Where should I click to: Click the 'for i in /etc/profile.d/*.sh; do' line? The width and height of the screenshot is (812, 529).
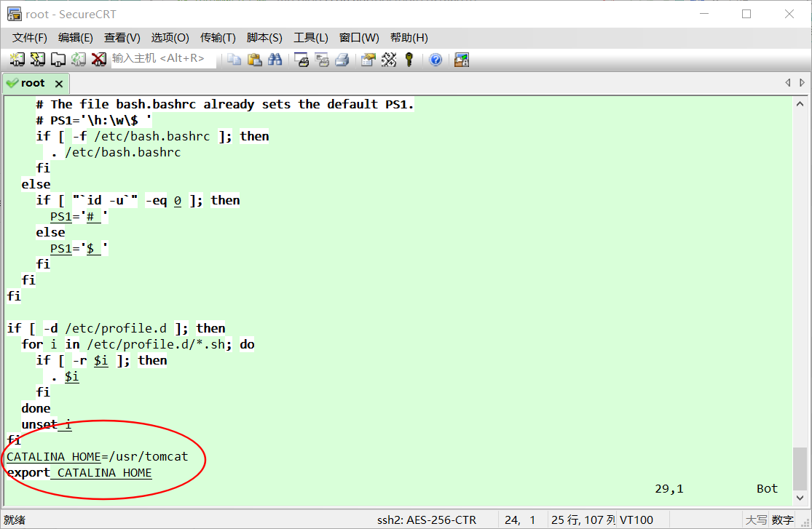(x=138, y=344)
